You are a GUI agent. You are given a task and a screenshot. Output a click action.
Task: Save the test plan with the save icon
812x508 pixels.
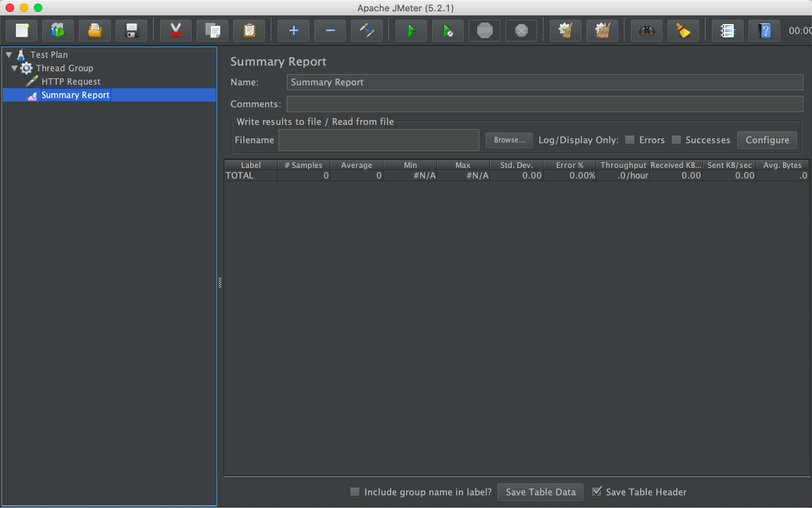point(132,30)
